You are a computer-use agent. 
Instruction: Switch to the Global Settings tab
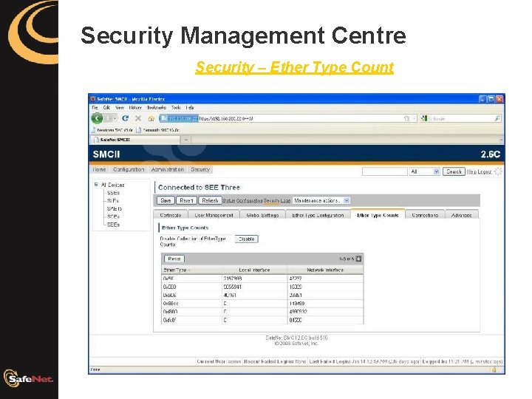point(262,215)
